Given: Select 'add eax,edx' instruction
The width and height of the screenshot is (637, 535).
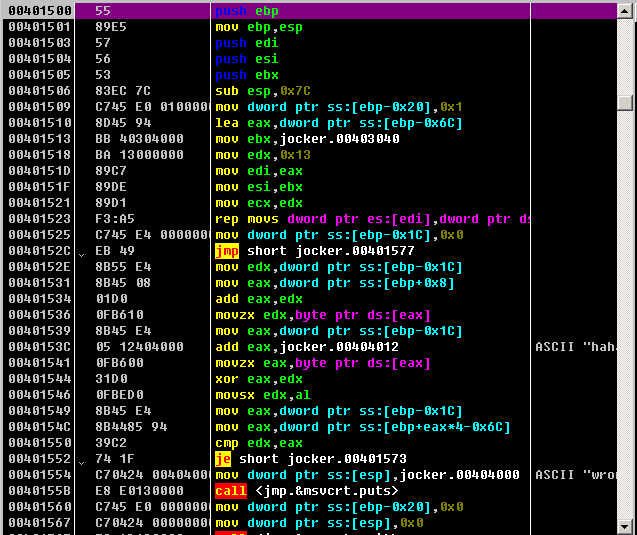Looking at the screenshot, I should pos(259,299).
